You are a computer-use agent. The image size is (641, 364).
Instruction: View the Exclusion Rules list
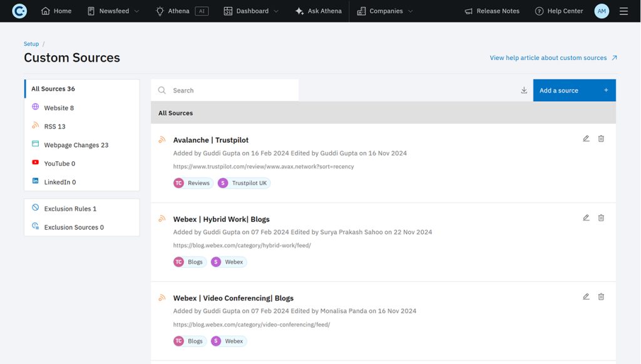tap(68, 208)
